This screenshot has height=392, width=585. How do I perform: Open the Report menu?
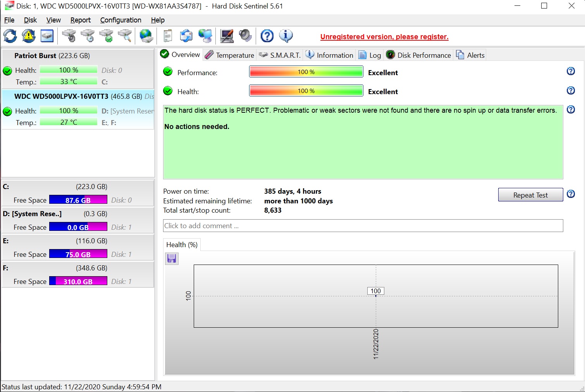tap(80, 20)
